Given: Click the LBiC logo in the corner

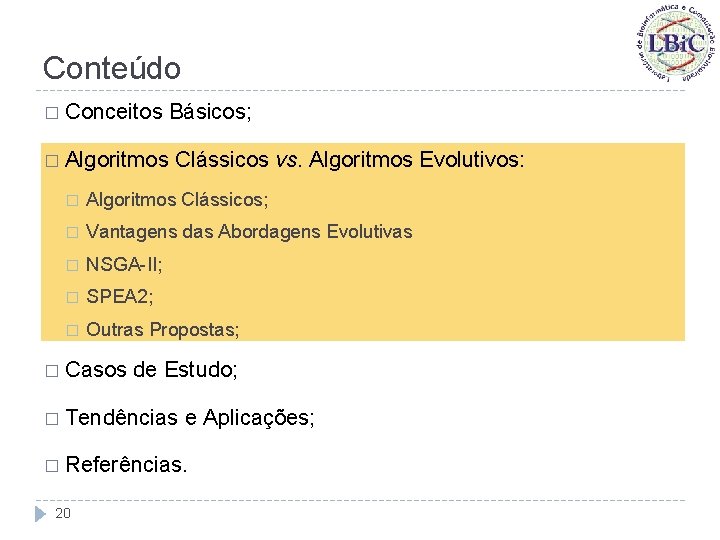Looking at the screenshot, I should (677, 41).
